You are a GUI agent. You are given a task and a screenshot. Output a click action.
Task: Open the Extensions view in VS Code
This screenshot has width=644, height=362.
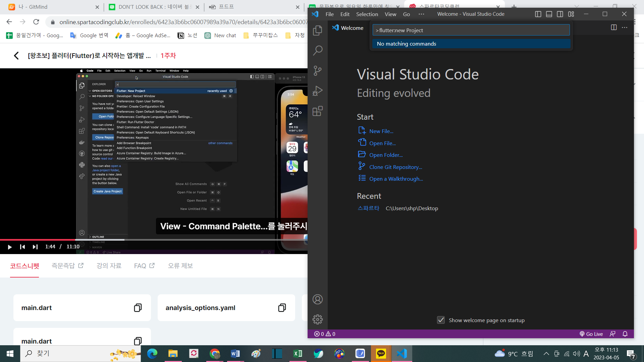click(x=317, y=111)
